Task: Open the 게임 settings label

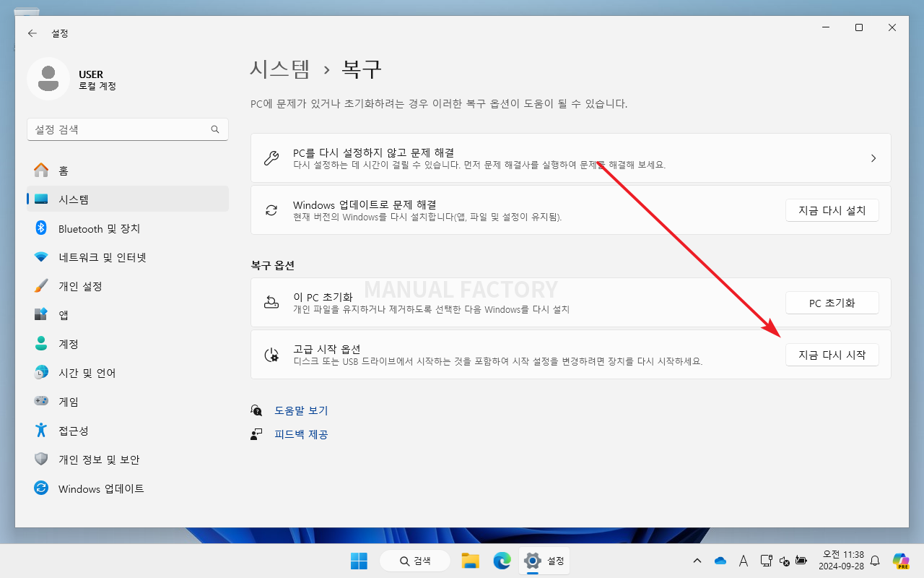Action: (x=69, y=402)
